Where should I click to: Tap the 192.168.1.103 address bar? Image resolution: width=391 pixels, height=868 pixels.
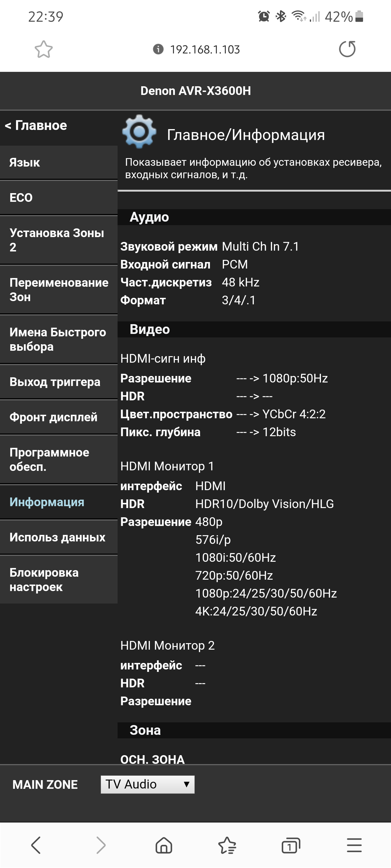[x=205, y=50]
